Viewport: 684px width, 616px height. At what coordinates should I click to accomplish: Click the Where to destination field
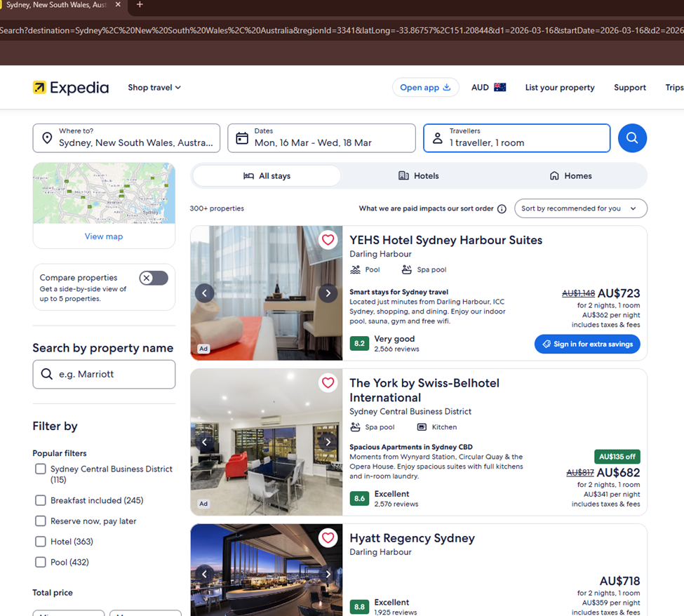tap(126, 138)
